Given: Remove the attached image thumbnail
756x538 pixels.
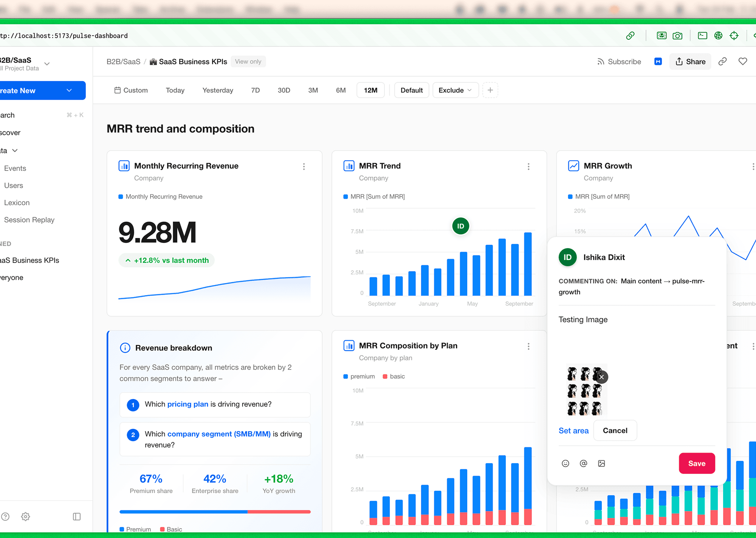Looking at the screenshot, I should (601, 377).
